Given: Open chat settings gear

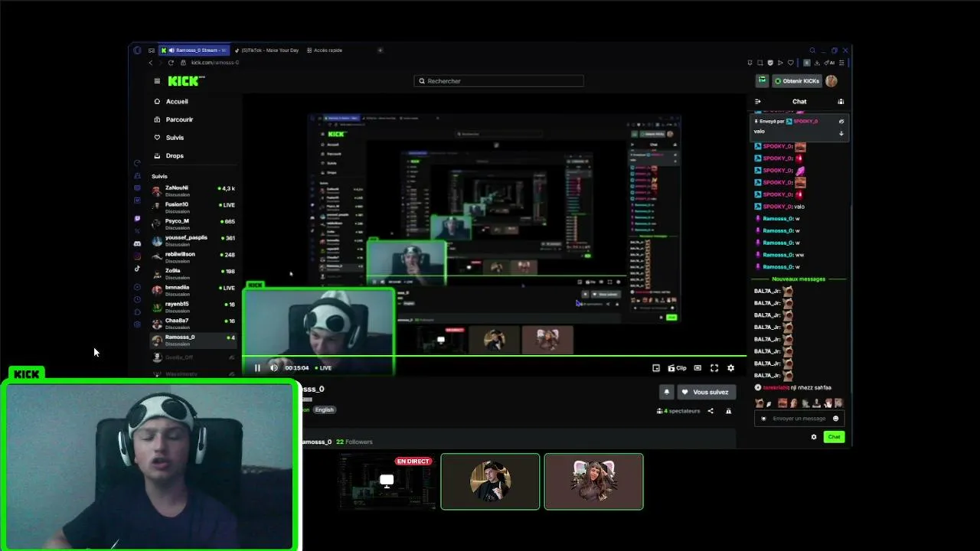Looking at the screenshot, I should click(x=814, y=437).
